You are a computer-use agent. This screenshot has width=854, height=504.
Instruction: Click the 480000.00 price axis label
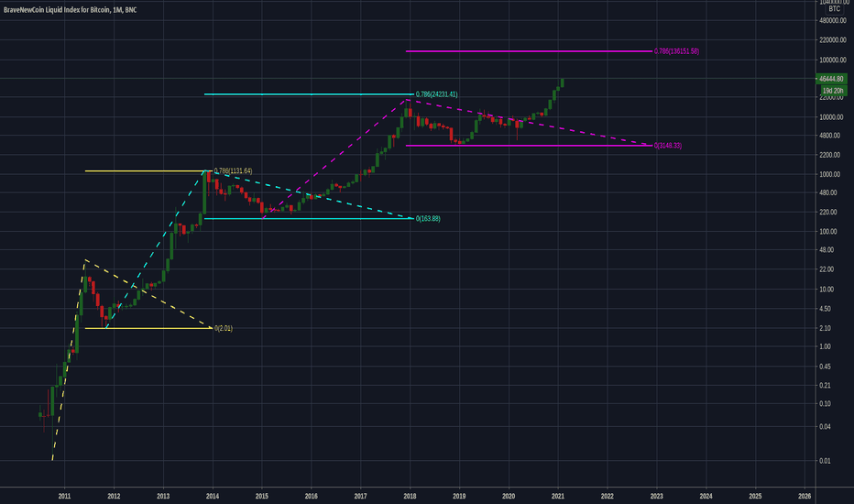833,21
